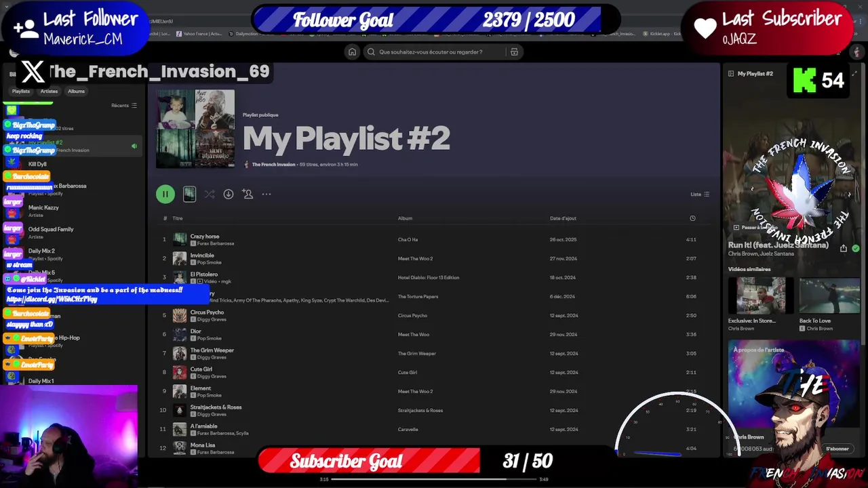Open the Browse icon in the search bar
868x488 pixels.
514,52
